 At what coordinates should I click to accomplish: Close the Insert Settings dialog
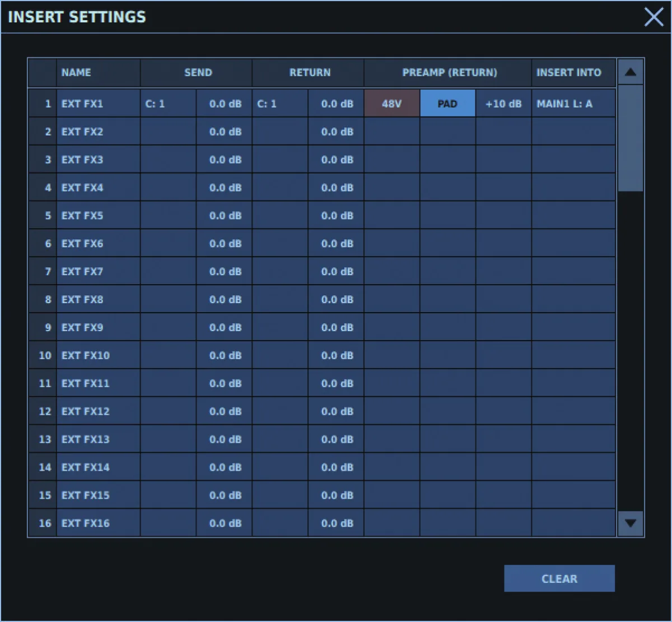tap(654, 17)
